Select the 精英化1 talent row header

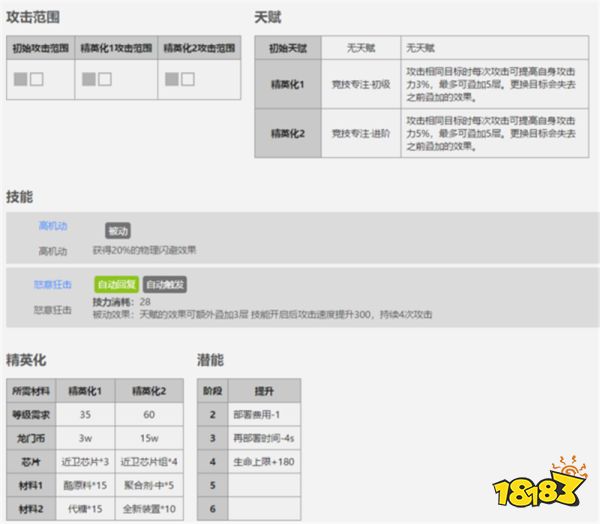[287, 85]
